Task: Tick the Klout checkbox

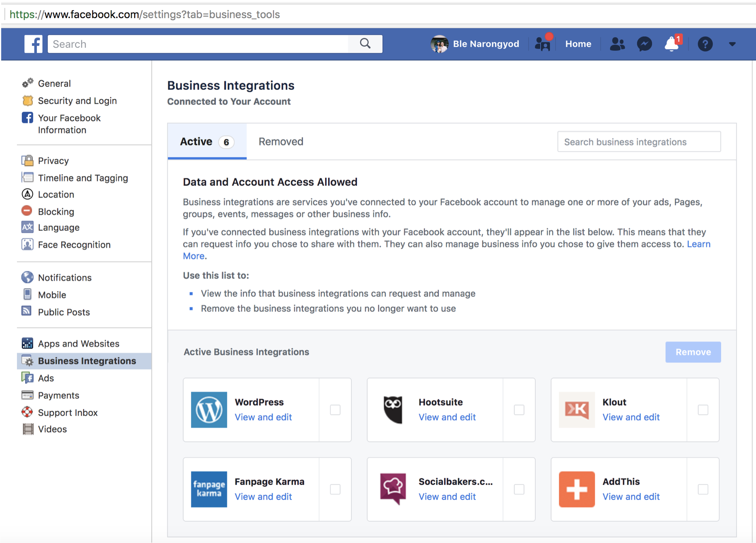Action: click(x=703, y=410)
